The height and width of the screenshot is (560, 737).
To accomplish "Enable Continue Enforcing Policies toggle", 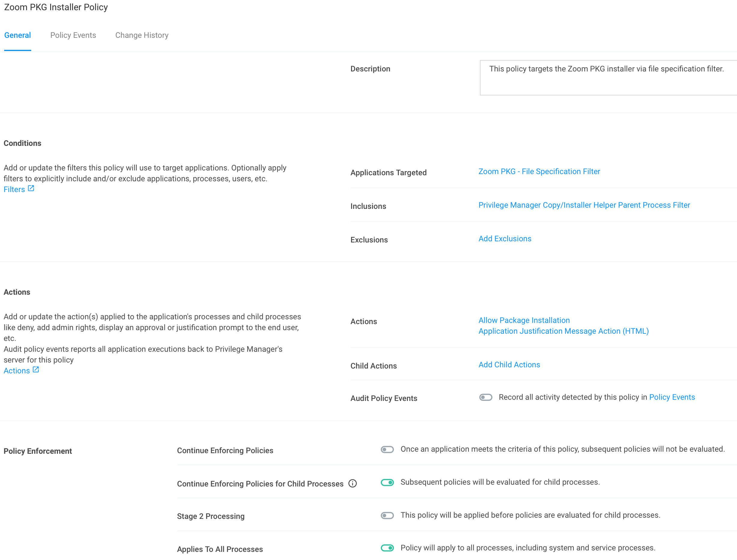I will point(387,450).
